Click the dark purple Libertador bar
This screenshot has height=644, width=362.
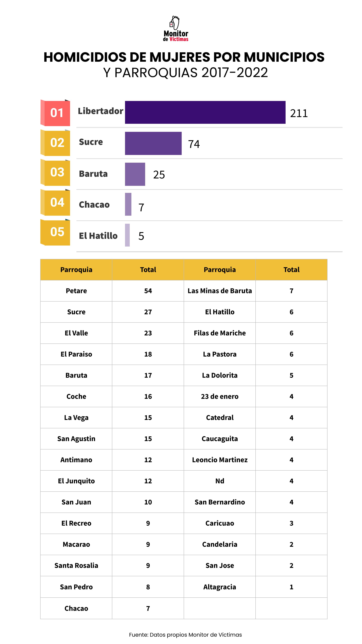tap(205, 113)
